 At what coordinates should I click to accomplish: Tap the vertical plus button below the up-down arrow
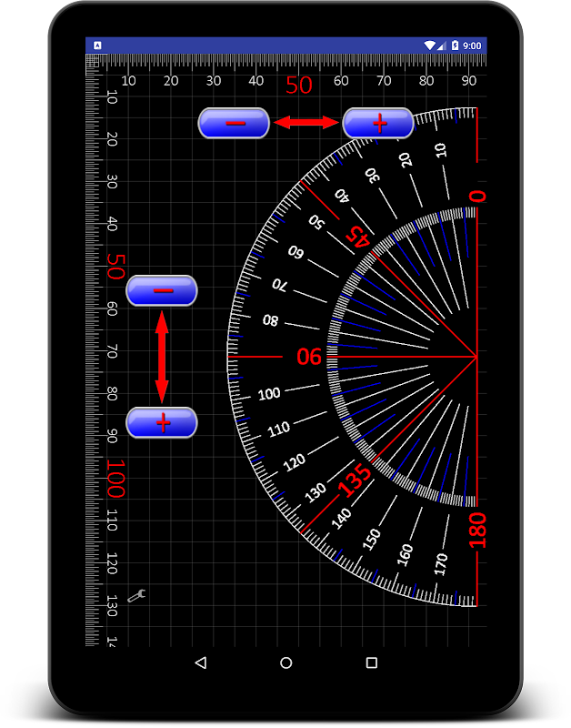pos(162,422)
